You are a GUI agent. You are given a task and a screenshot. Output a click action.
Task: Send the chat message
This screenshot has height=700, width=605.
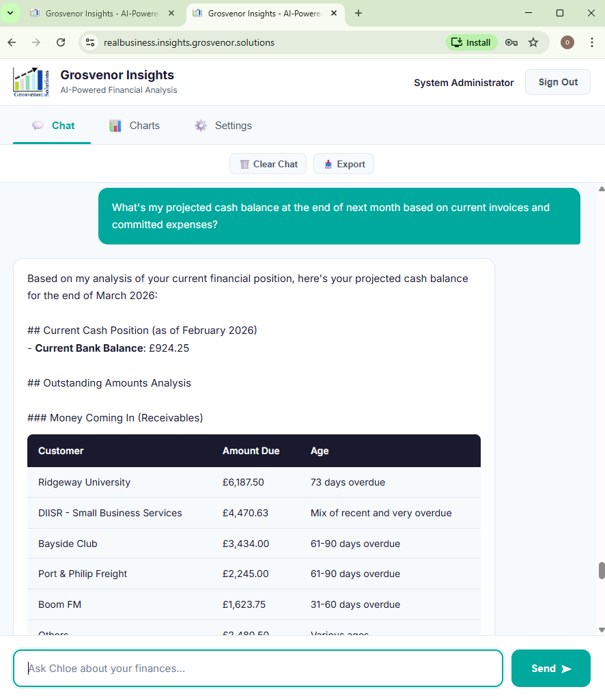point(550,669)
